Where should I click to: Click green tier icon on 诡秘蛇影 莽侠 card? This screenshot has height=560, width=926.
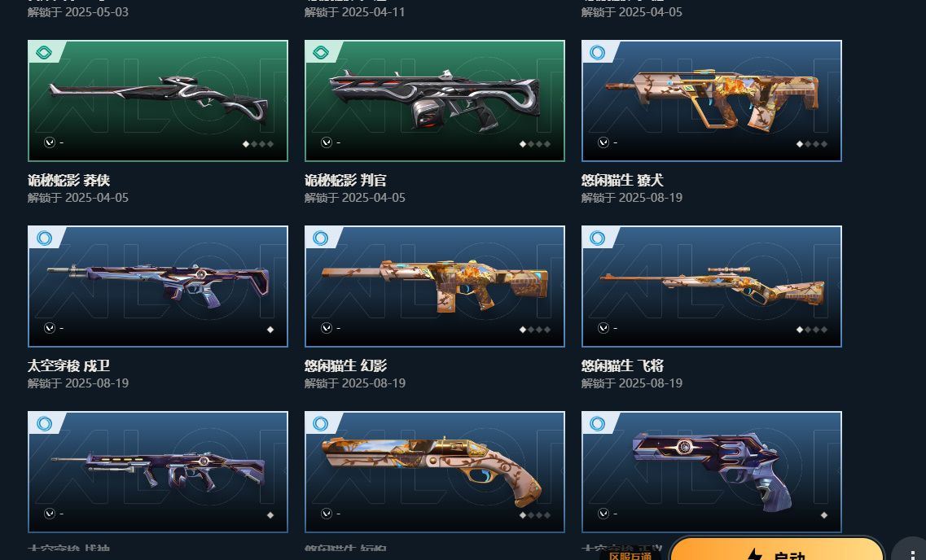pyautogui.click(x=44, y=53)
